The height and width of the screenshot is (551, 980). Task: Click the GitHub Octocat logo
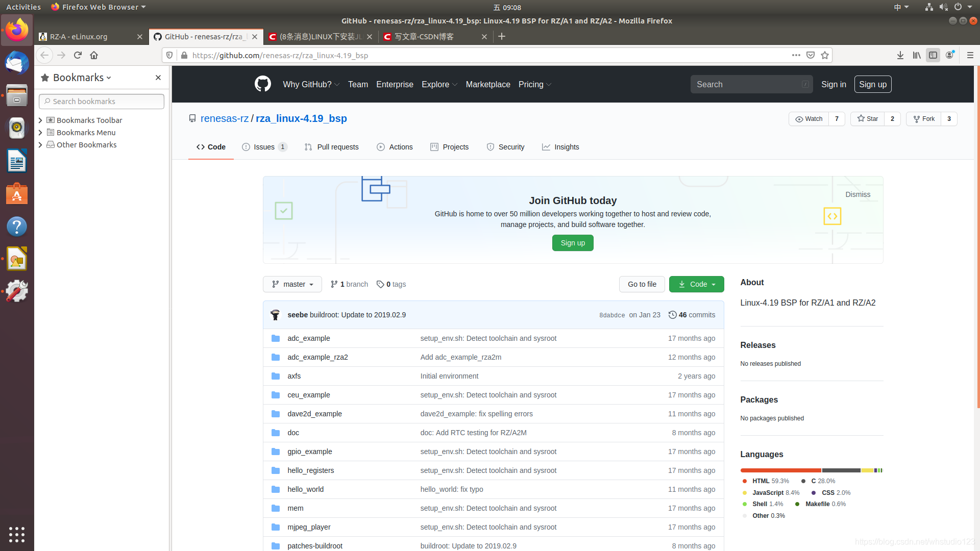pyautogui.click(x=263, y=84)
